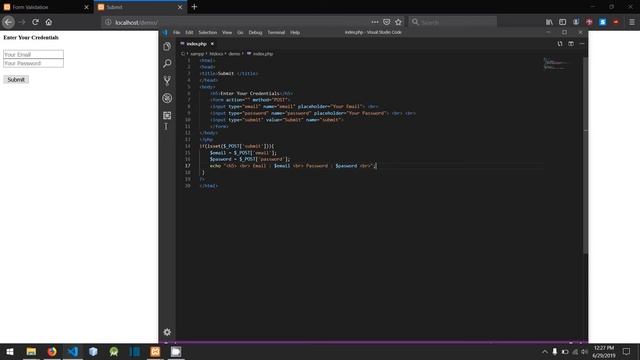Open the Firefox hamburger menu

point(631,22)
